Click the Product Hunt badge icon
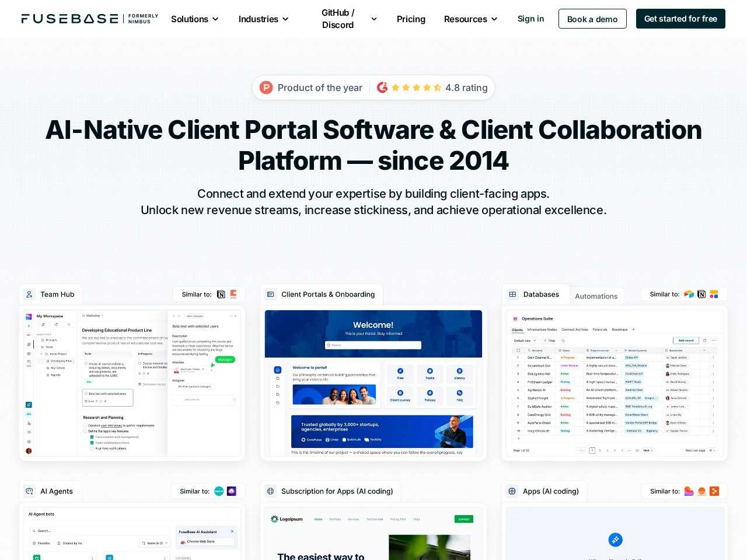747x560 pixels. (266, 87)
